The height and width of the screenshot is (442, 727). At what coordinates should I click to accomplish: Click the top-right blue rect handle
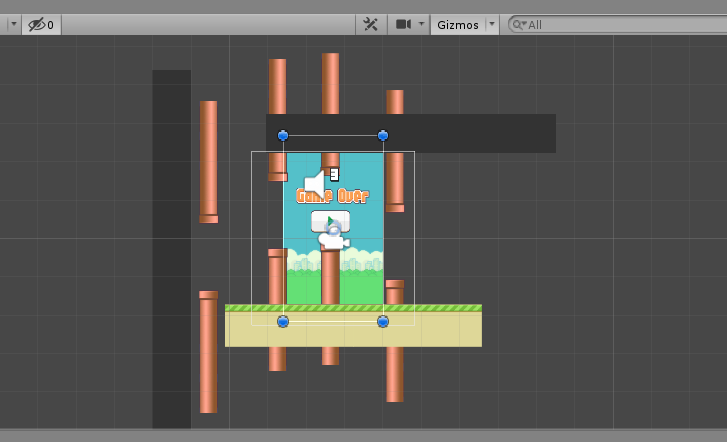(383, 135)
